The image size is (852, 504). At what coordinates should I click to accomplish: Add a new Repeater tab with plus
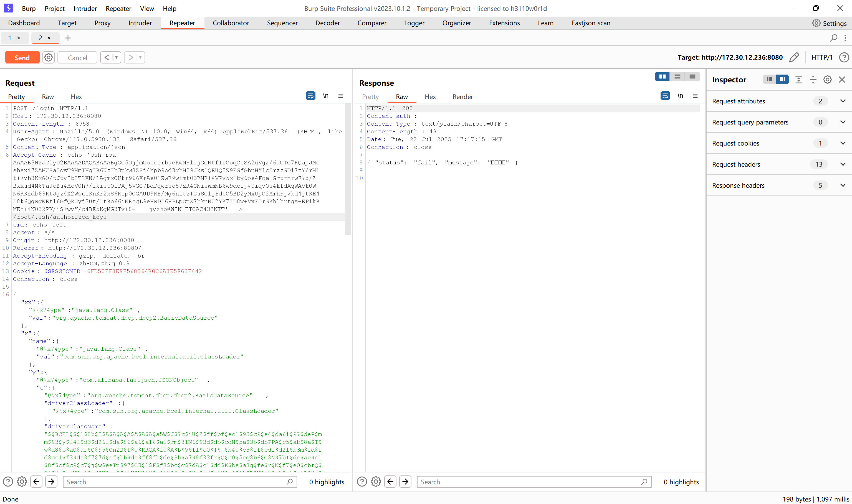(68, 38)
